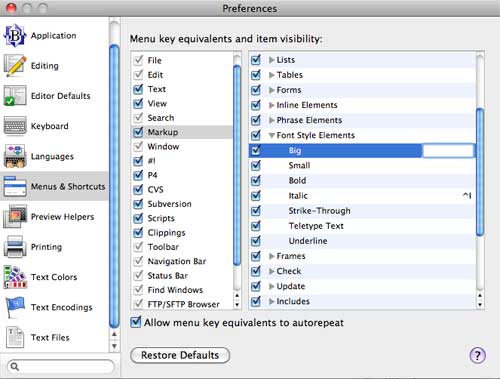
Task: Open the Languages pane icon
Action: (15, 156)
